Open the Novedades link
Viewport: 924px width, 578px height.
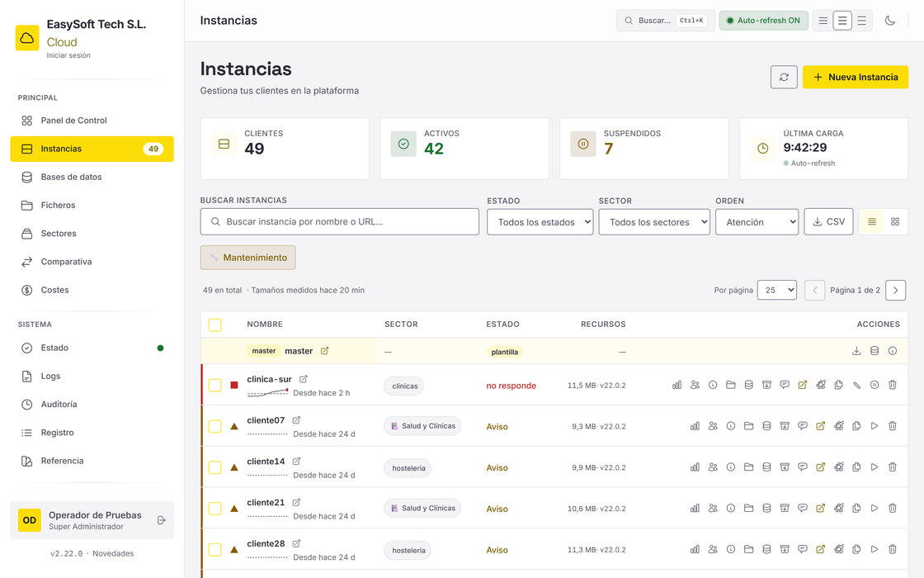coord(113,554)
